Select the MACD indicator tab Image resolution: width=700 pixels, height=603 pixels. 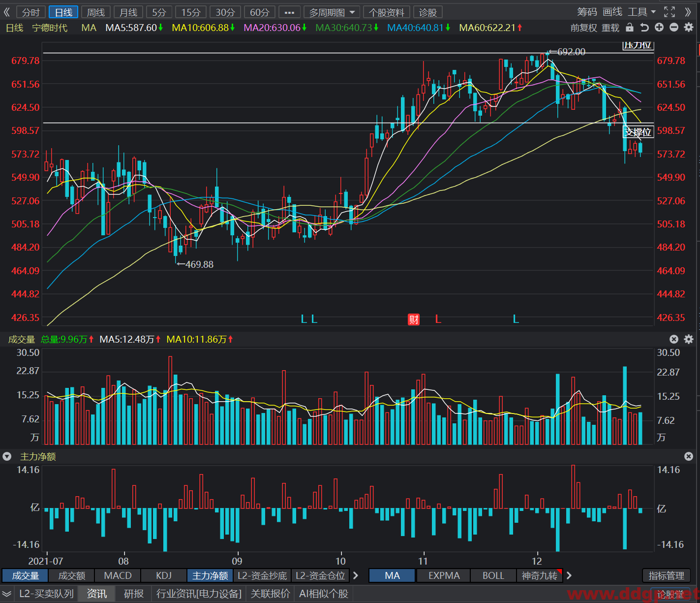pyautogui.click(x=118, y=575)
